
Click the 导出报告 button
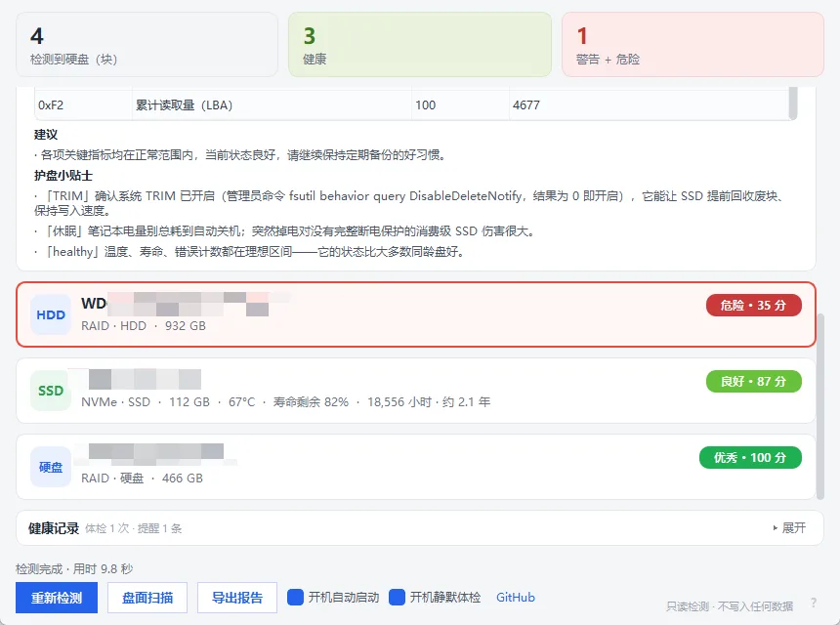237,598
